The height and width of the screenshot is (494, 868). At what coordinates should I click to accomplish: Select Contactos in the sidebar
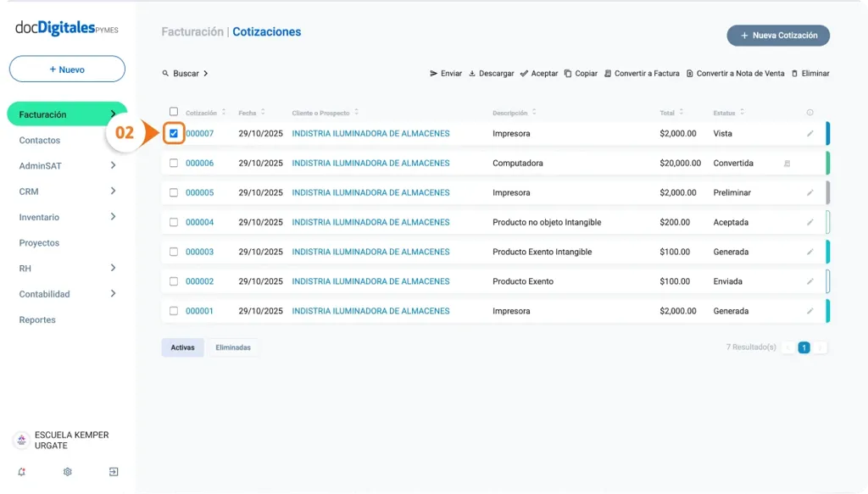[39, 140]
